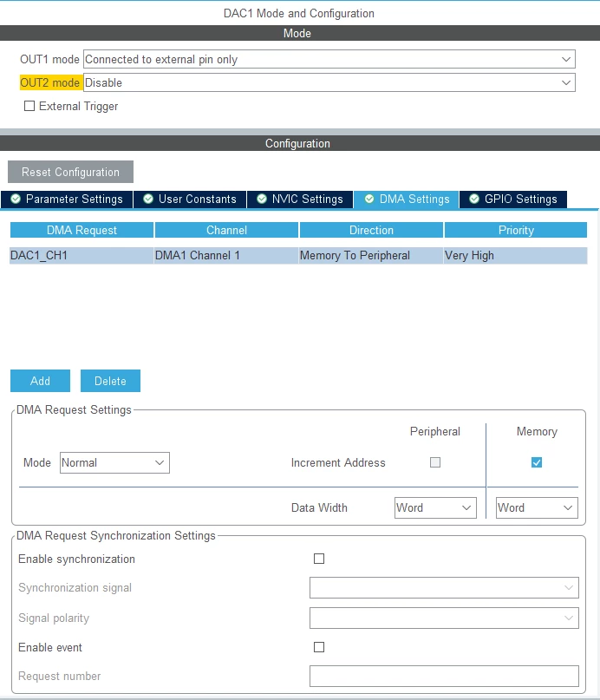The image size is (600, 700).
Task: Click the Memory To Peripheral direction cell
Action: [x=371, y=256]
